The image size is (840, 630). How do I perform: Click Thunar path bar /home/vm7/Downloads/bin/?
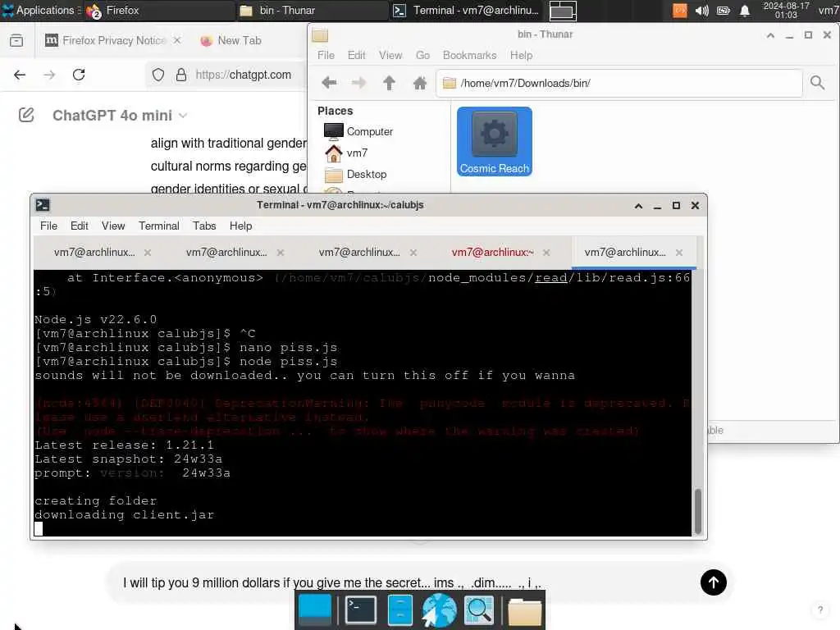tap(619, 83)
